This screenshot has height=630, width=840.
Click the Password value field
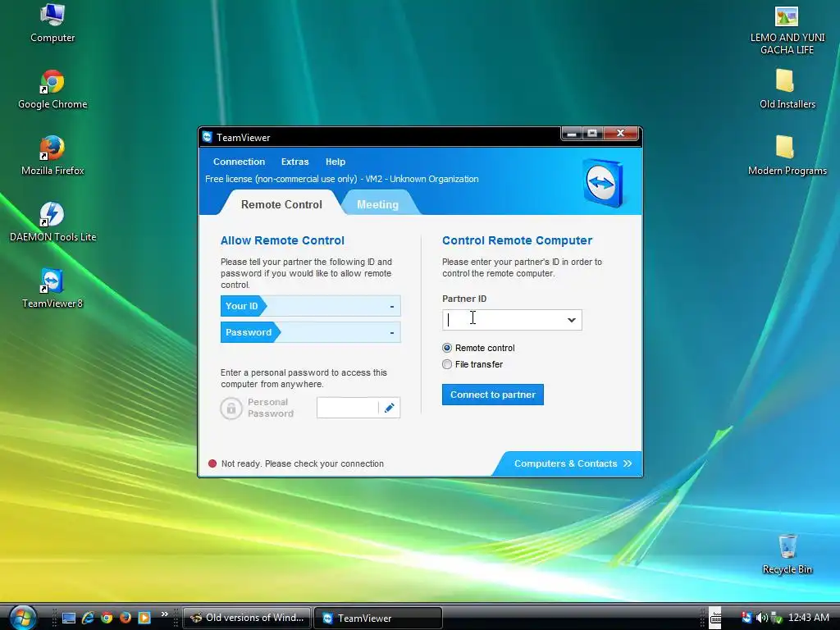point(310,332)
